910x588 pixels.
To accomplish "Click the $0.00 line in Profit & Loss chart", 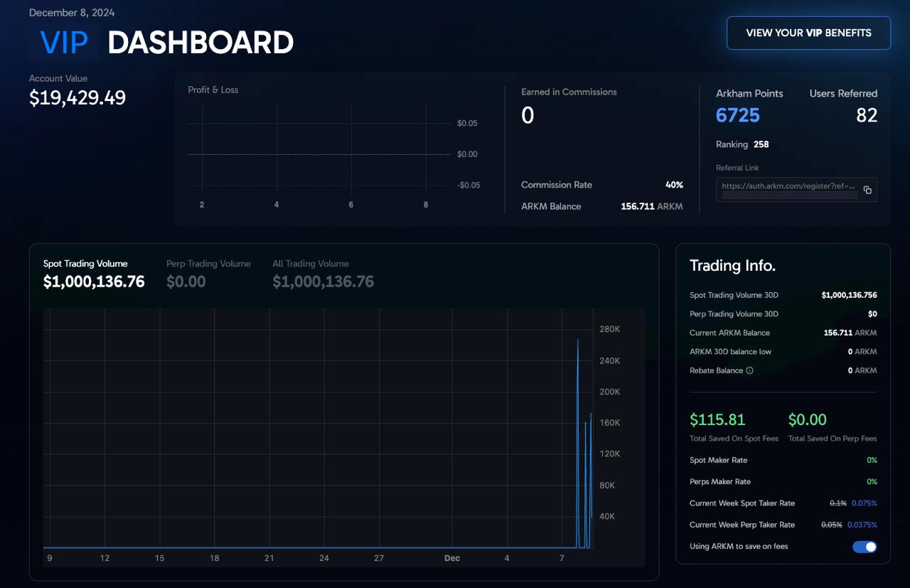I will (x=318, y=154).
